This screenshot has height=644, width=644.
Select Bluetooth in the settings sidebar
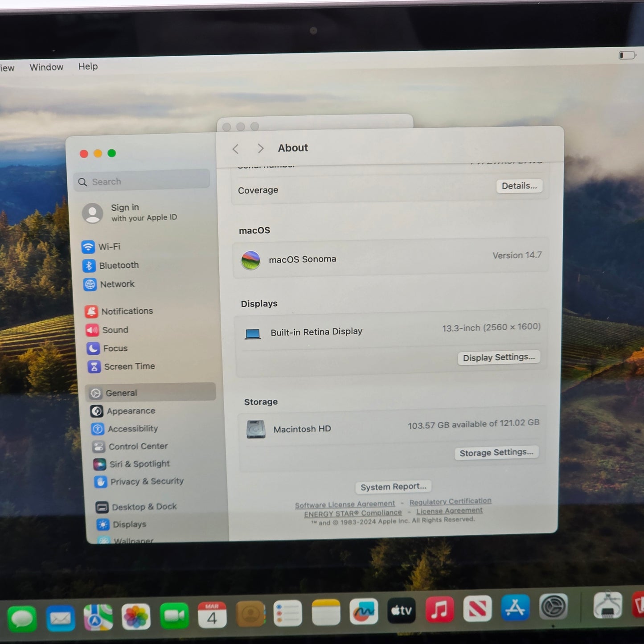tap(118, 265)
